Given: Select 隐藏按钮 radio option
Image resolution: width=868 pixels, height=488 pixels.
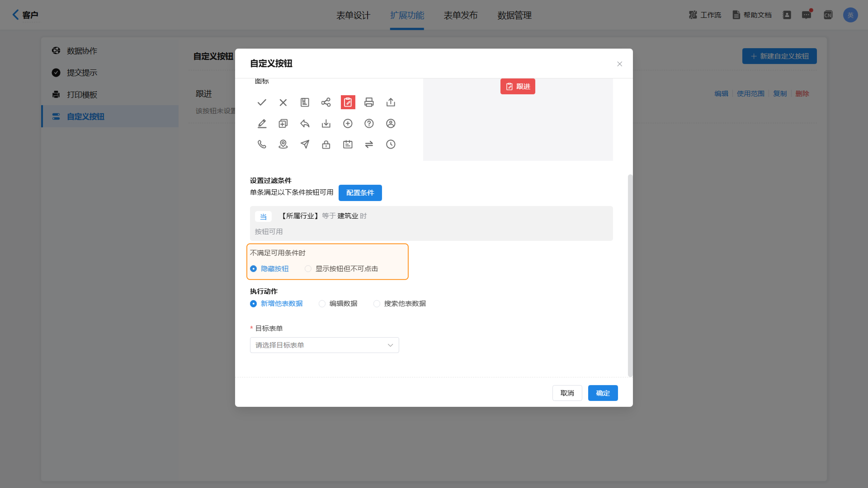Looking at the screenshot, I should point(269,269).
